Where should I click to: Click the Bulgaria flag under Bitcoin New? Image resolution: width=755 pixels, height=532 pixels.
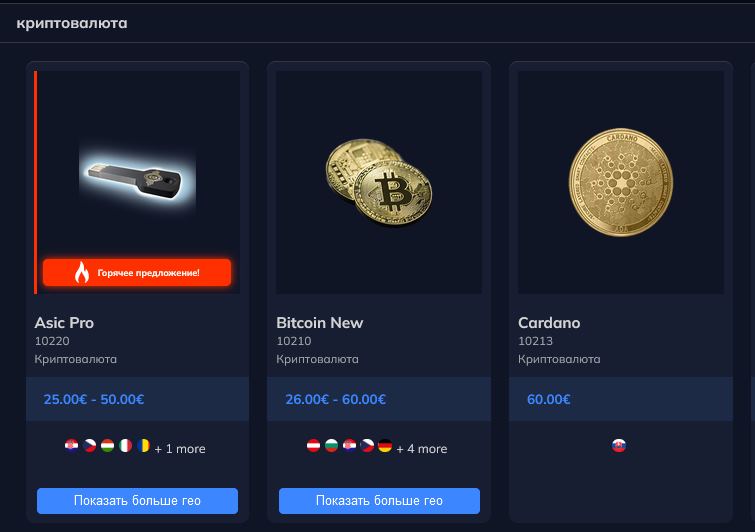click(x=331, y=446)
